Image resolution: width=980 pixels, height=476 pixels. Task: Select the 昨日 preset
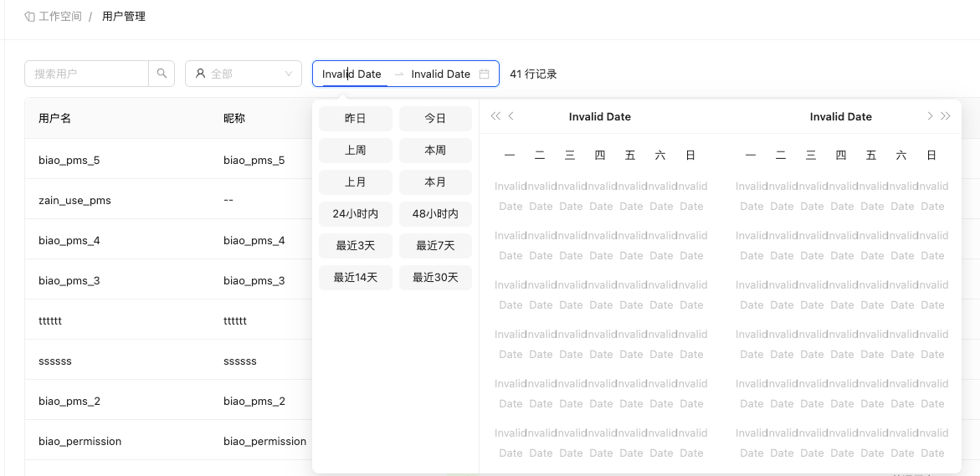pos(356,119)
